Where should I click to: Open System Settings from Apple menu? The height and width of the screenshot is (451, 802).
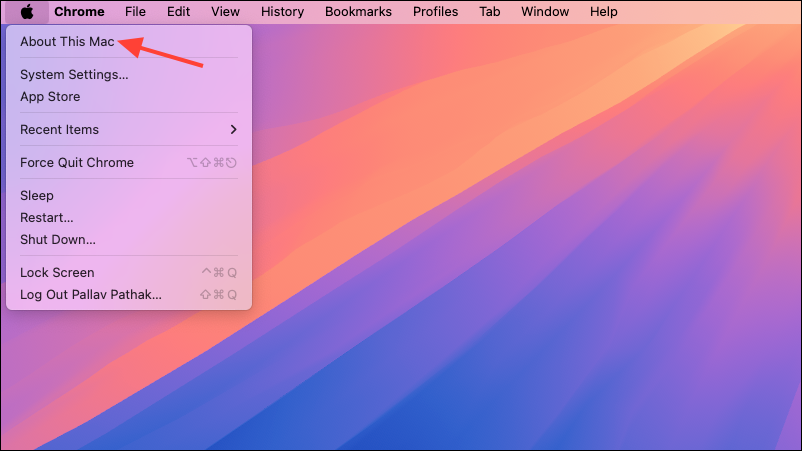[129, 75]
